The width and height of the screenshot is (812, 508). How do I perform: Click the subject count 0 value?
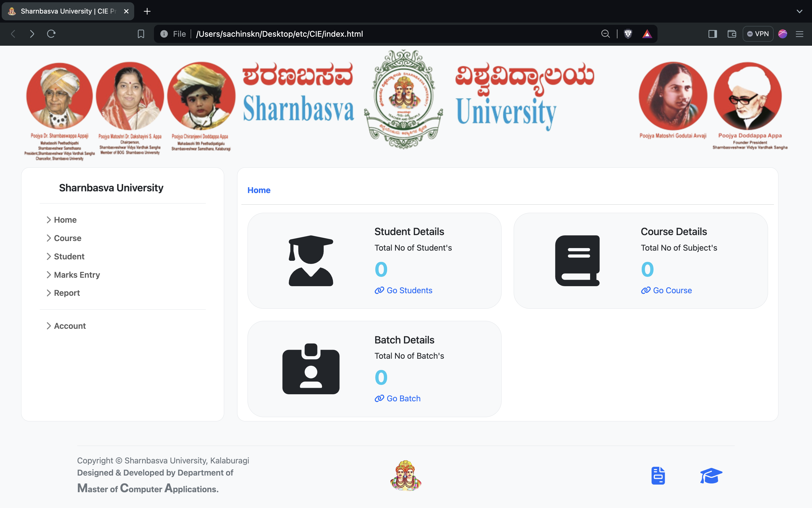(647, 269)
